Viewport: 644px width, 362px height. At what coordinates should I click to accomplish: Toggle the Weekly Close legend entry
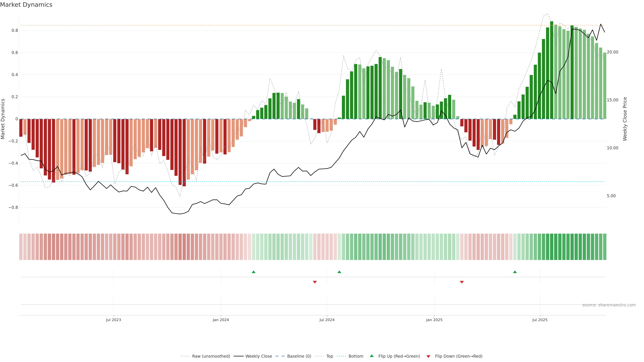258,356
